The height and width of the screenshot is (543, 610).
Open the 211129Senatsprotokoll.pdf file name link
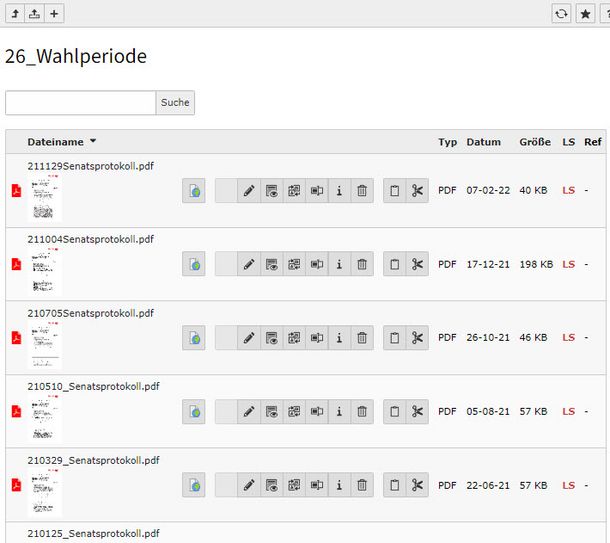[x=90, y=166]
